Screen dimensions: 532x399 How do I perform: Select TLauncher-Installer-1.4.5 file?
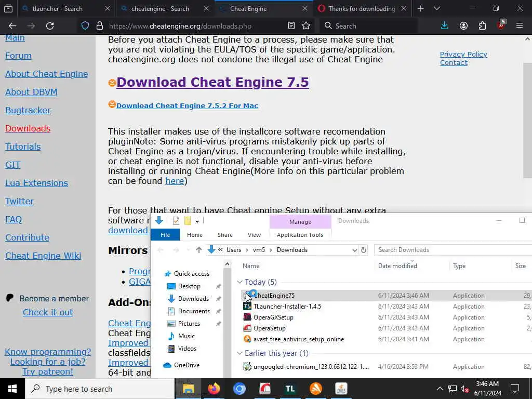[287, 307]
